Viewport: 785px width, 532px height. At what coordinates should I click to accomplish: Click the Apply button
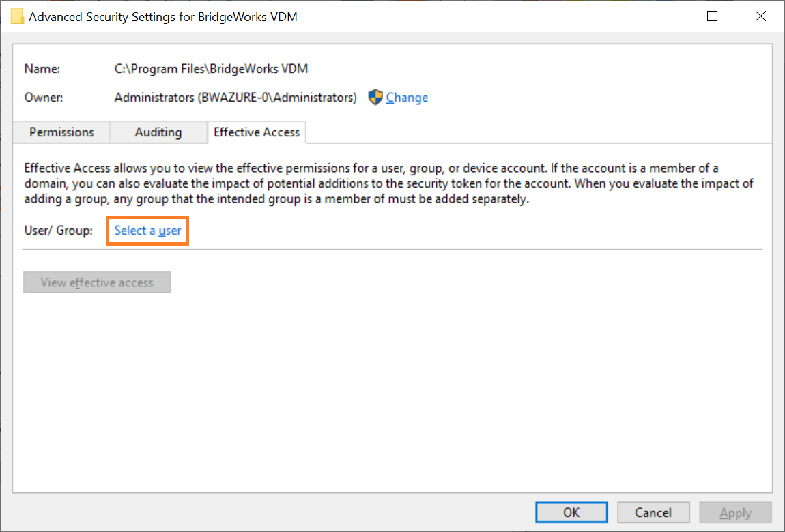click(735, 512)
